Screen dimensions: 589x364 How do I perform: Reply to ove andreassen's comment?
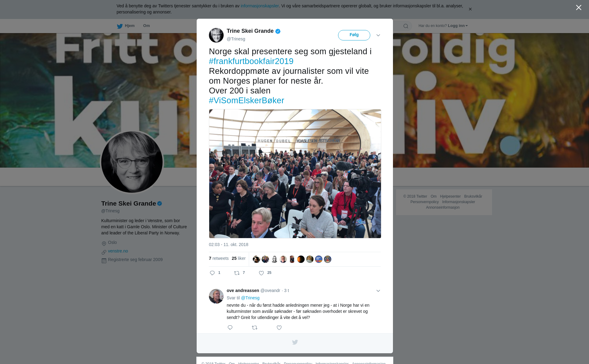230,328
